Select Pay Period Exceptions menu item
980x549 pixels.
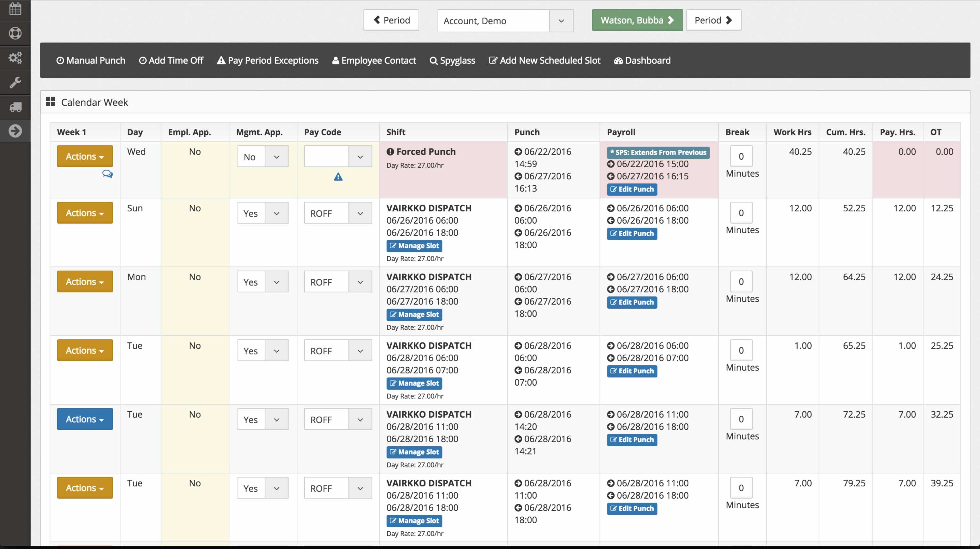[267, 61]
